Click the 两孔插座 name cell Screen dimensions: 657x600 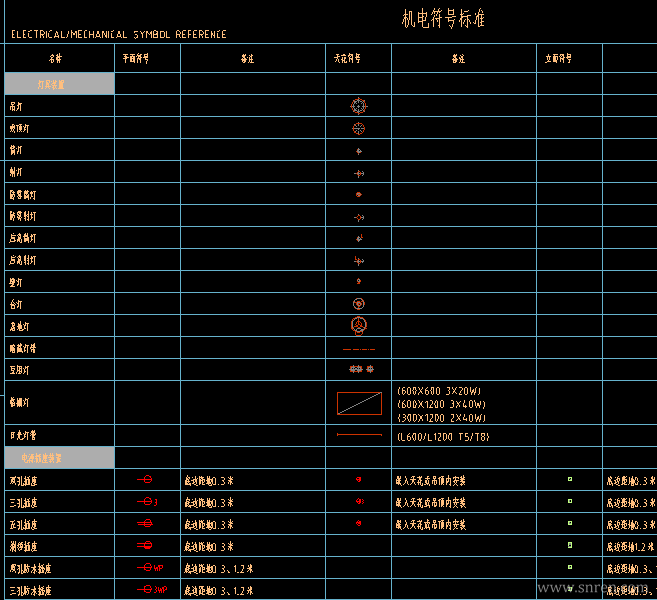pyautogui.click(x=59, y=480)
